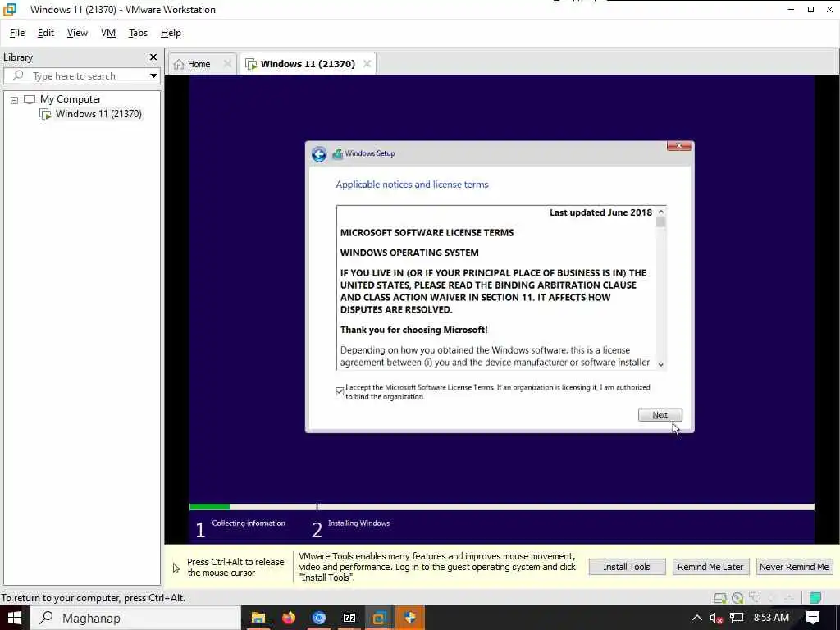Click 'MICROSOFT SOFTWARE LICENSE TERMS' text

(427, 232)
